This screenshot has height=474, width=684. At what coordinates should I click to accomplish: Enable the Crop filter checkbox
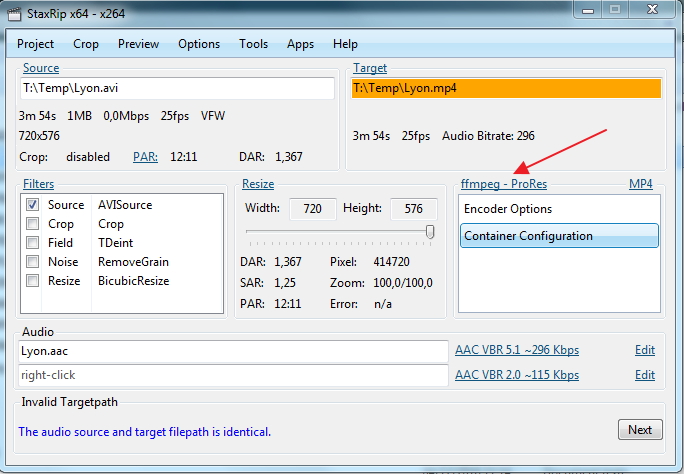tap(32, 224)
